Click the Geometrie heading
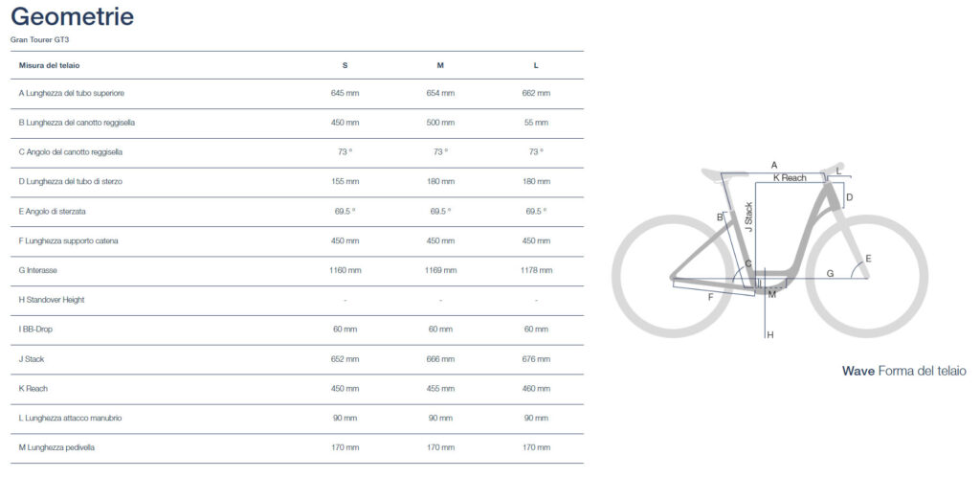 73,17
